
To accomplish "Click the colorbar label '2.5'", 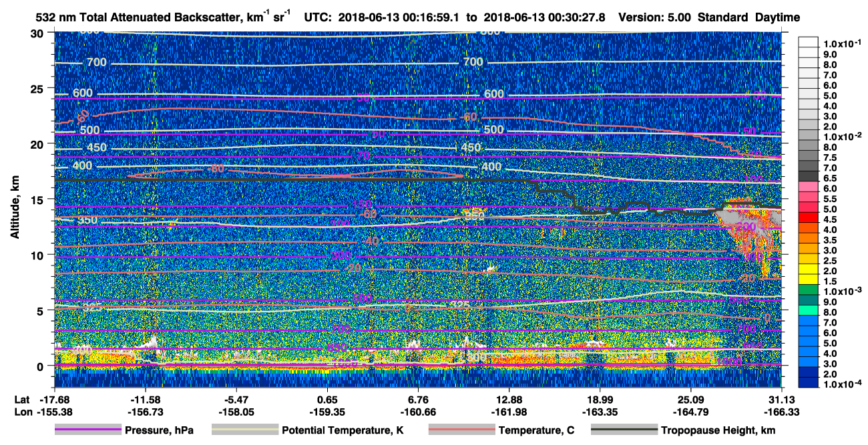I will (x=830, y=261).
